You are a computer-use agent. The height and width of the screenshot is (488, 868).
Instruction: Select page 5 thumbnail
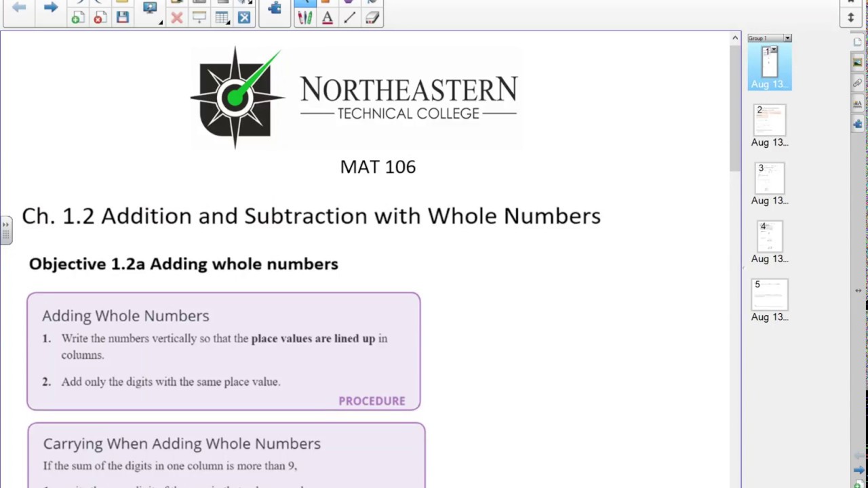point(770,295)
